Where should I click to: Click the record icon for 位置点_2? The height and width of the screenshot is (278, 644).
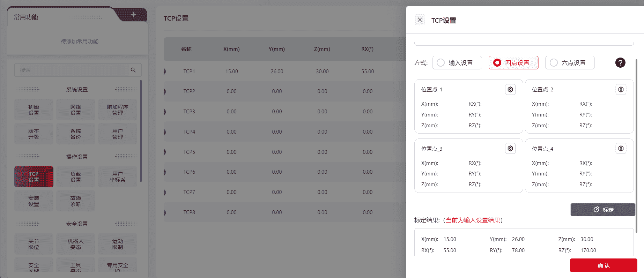pyautogui.click(x=621, y=90)
